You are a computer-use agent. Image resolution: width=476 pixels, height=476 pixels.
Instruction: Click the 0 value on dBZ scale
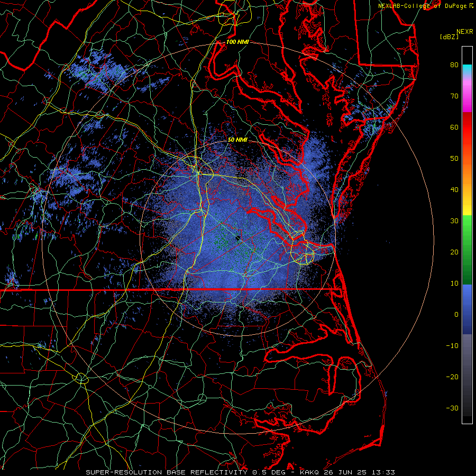click(456, 315)
